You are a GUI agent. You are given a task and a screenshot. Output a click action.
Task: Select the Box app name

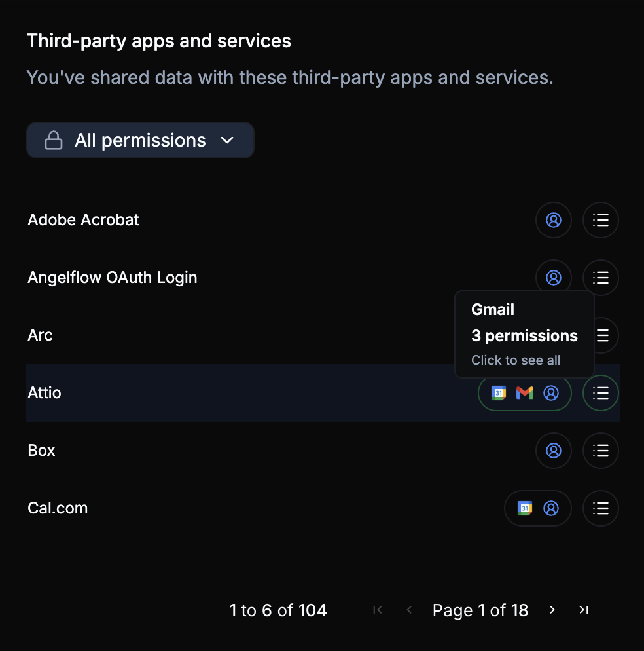click(x=42, y=451)
